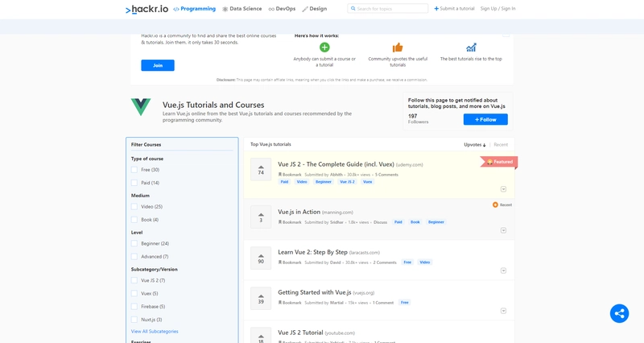Click the Book tag on Vue.js in Action
The height and width of the screenshot is (343, 644).
click(415, 221)
